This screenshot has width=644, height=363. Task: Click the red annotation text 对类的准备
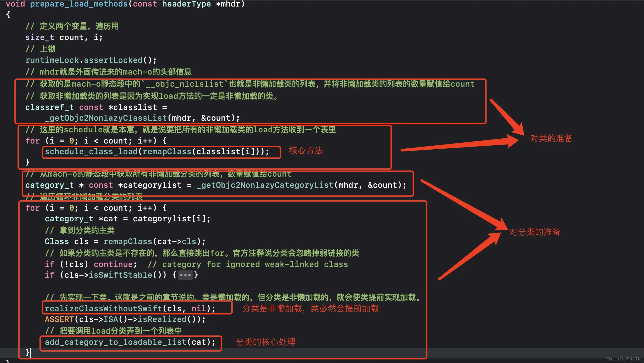pyautogui.click(x=551, y=138)
